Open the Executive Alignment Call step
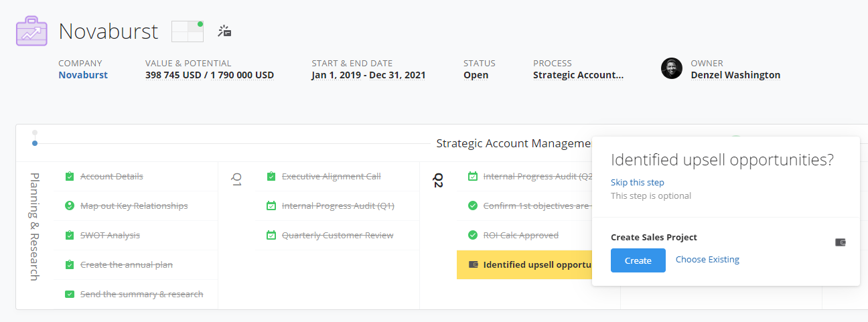This screenshot has width=868, height=322. pos(332,177)
